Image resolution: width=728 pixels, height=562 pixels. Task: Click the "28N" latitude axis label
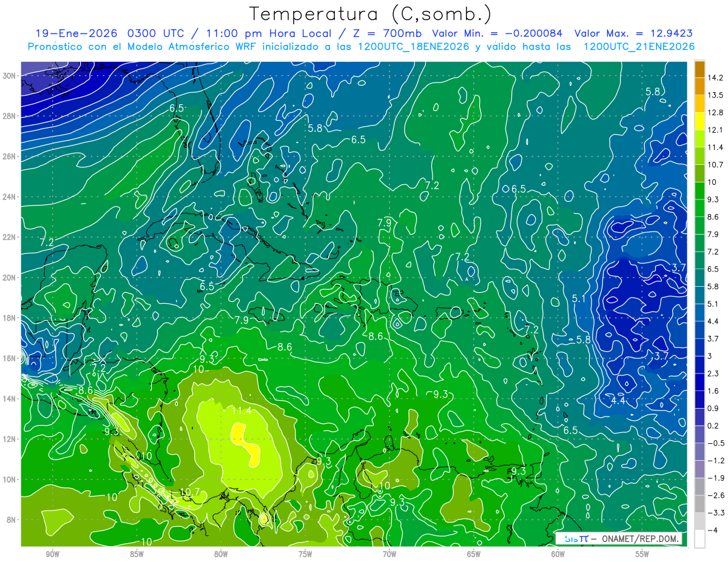point(10,116)
